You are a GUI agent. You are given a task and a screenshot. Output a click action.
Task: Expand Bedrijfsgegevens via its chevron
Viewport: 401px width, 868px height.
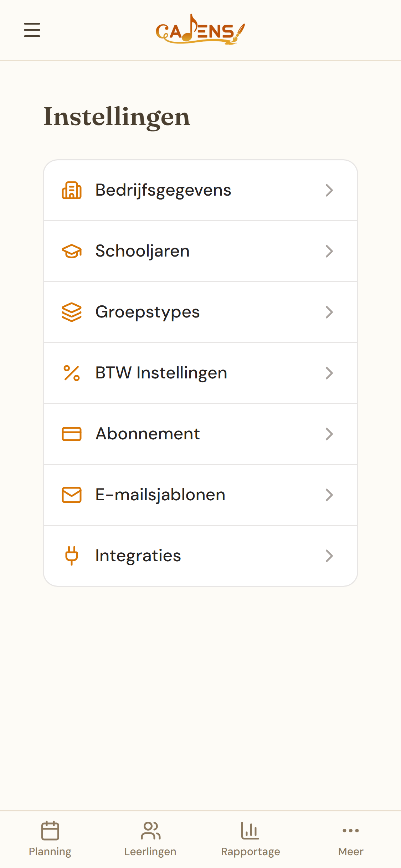(x=329, y=190)
